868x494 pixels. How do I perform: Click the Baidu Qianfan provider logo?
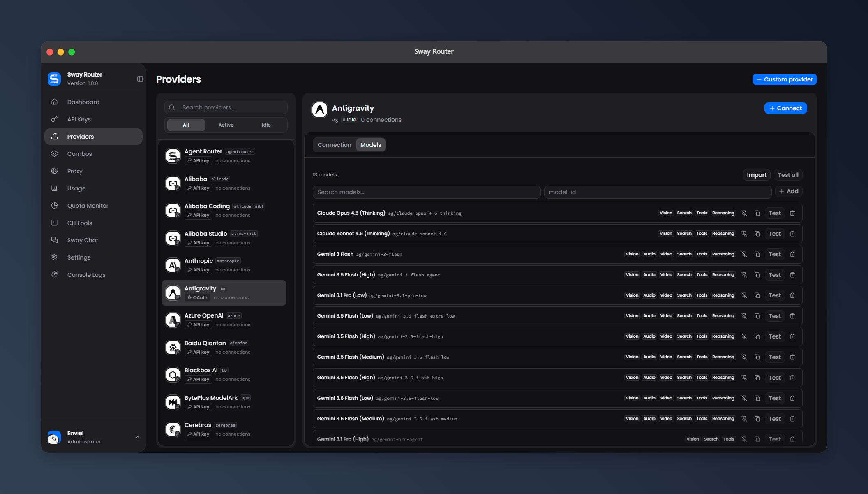[x=173, y=348]
